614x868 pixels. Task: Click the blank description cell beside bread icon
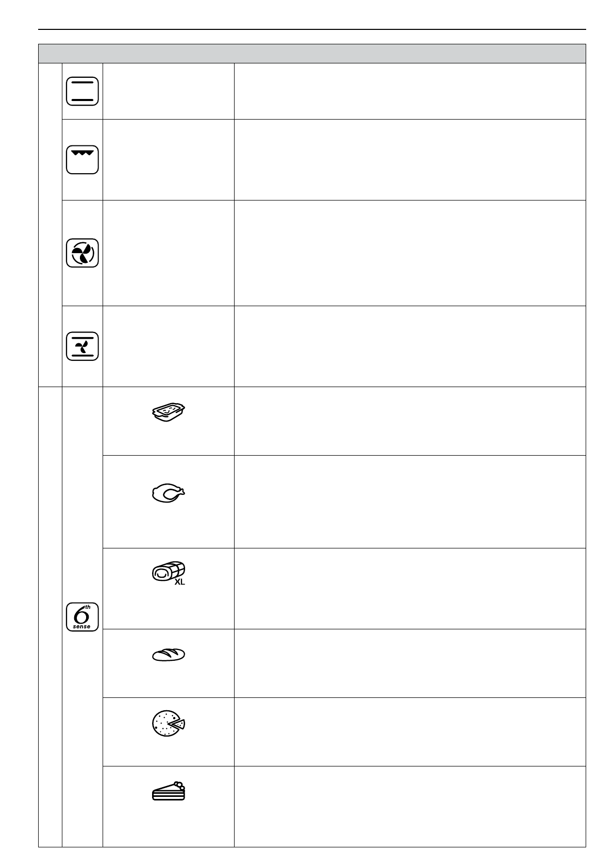410,663
